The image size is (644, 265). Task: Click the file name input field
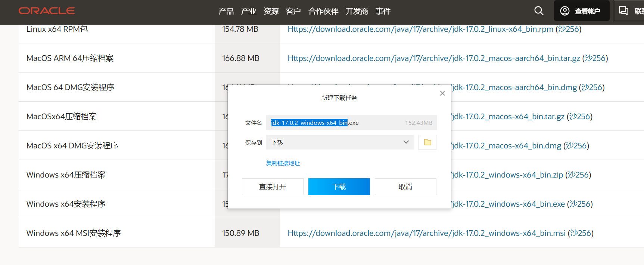pyautogui.click(x=351, y=123)
